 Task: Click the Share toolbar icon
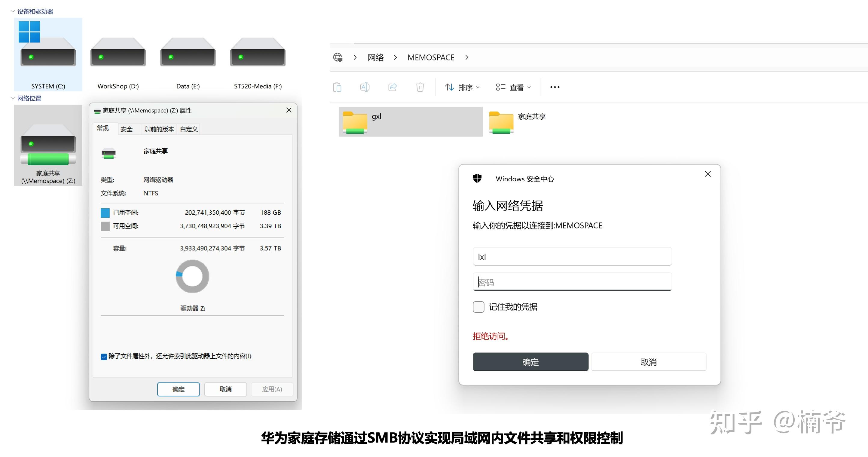pyautogui.click(x=393, y=87)
